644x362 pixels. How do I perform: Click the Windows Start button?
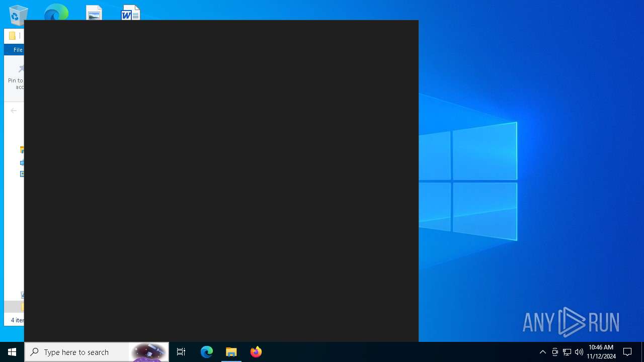pos(12,352)
